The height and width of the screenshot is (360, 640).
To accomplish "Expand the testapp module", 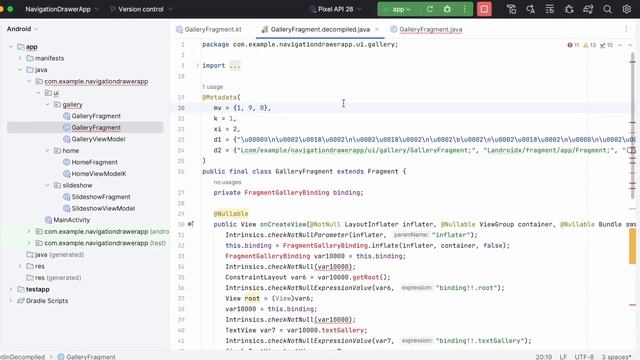I will pos(11,289).
